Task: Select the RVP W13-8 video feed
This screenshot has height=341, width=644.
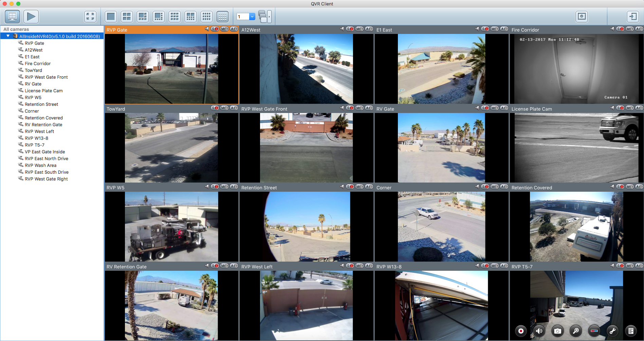Action: pyautogui.click(x=442, y=305)
